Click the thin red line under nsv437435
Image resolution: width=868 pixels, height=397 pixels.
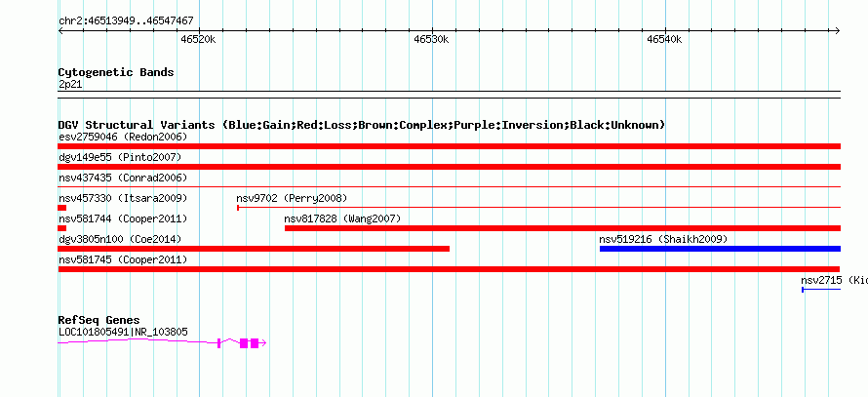[450, 187]
